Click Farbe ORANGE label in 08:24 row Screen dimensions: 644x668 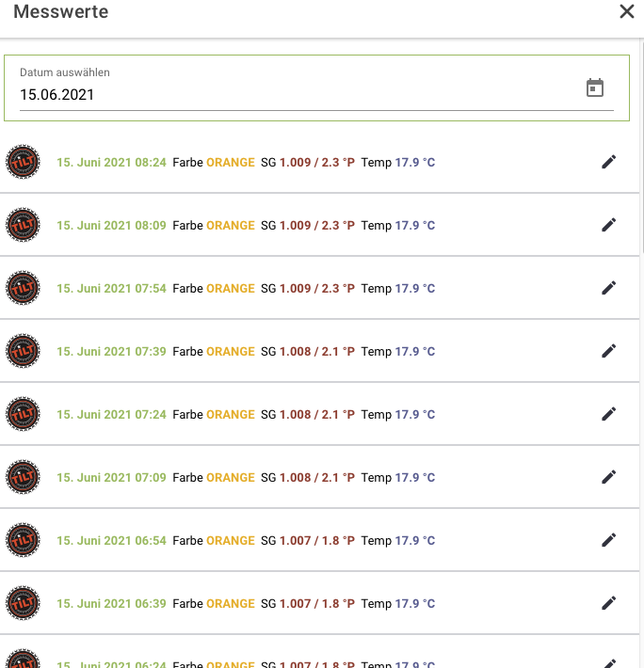(x=214, y=162)
